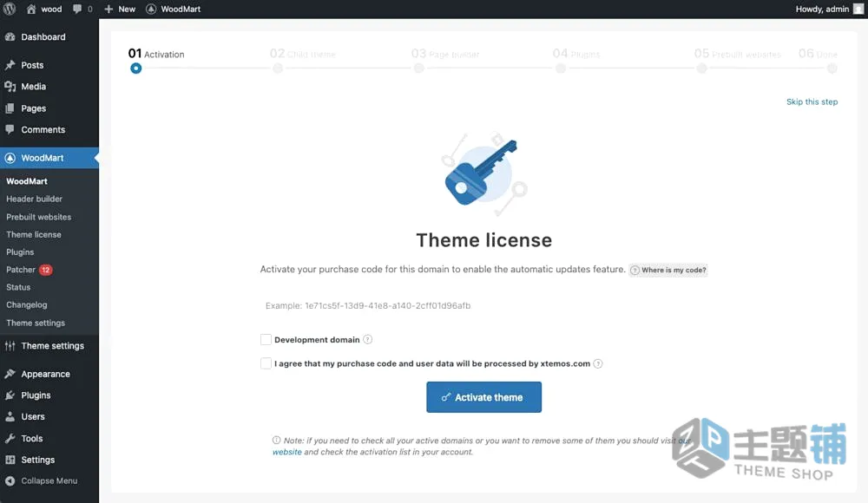Click the info icon before the Note
This screenshot has height=503, width=868.
point(276,440)
